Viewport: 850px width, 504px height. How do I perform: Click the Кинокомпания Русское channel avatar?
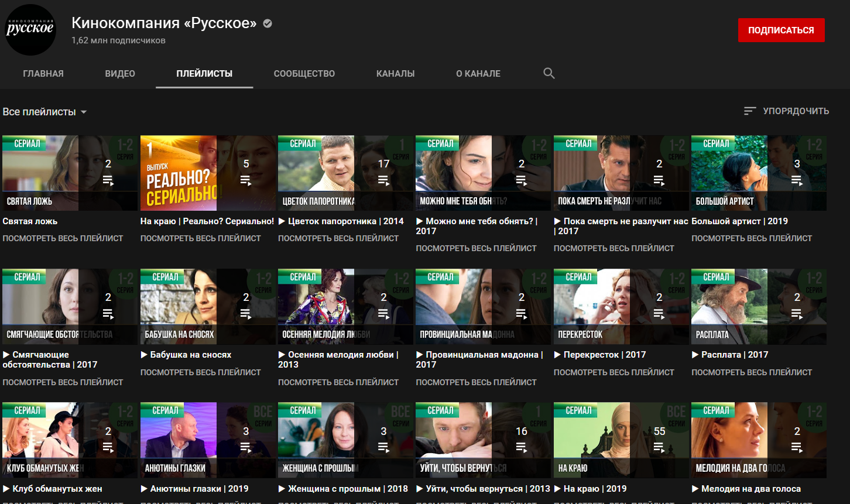click(x=30, y=29)
